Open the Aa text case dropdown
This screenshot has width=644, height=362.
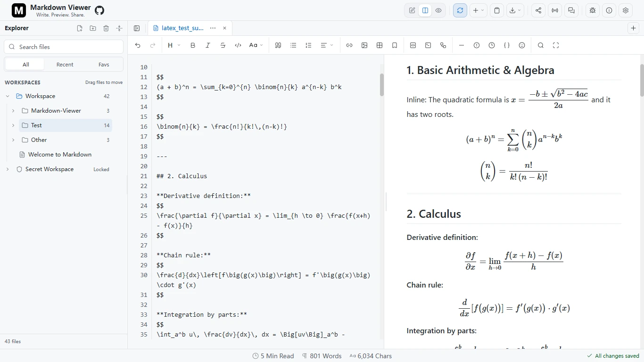256,45
